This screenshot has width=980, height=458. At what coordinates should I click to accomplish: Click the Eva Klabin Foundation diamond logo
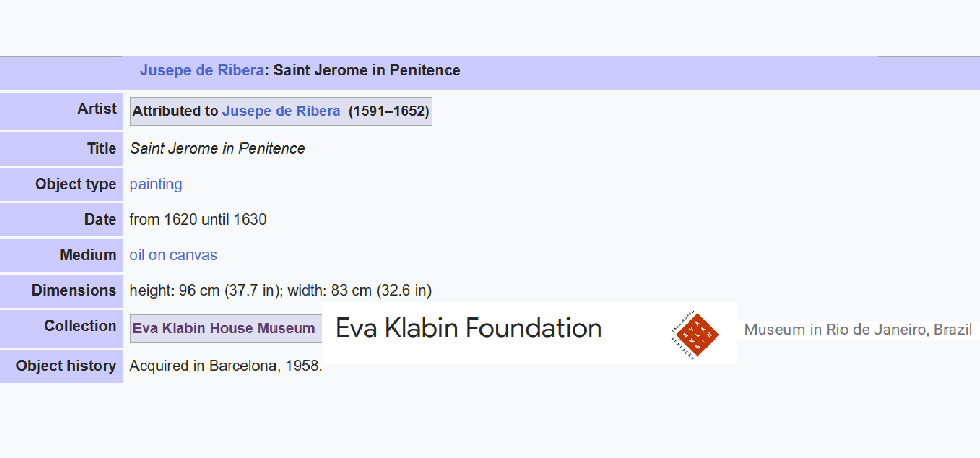click(x=695, y=334)
